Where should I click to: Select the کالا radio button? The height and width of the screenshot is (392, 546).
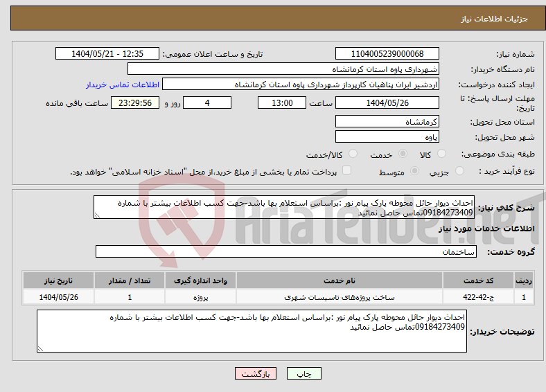441,154
